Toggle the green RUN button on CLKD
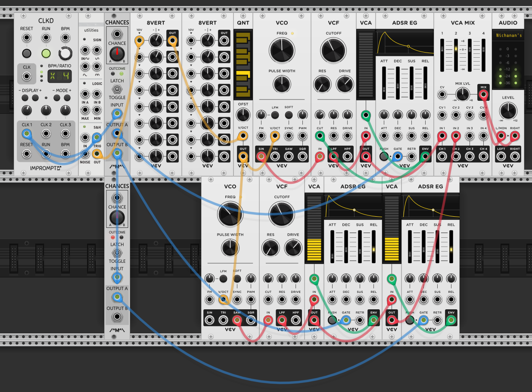The image size is (532, 392). 46,53
